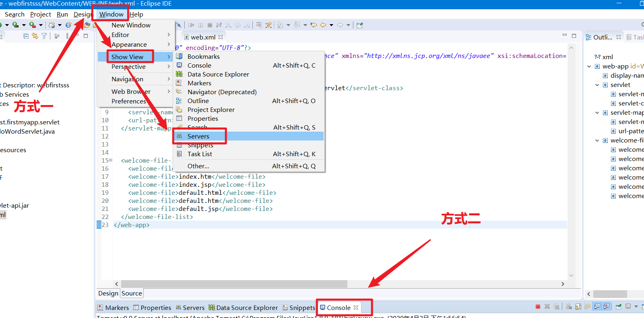This screenshot has width=644, height=318.
Task: Open the Back history dropdown arrow
Action: coord(331,25)
